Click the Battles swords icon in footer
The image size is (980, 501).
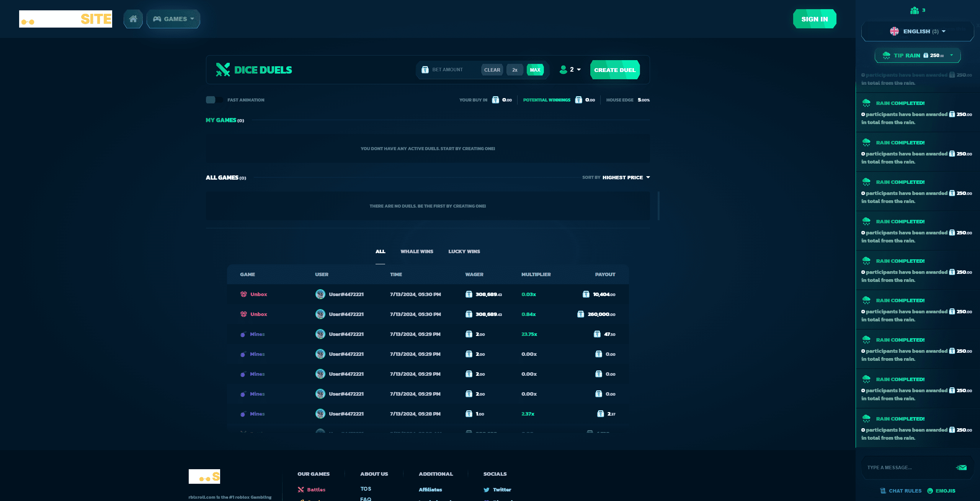click(301, 490)
